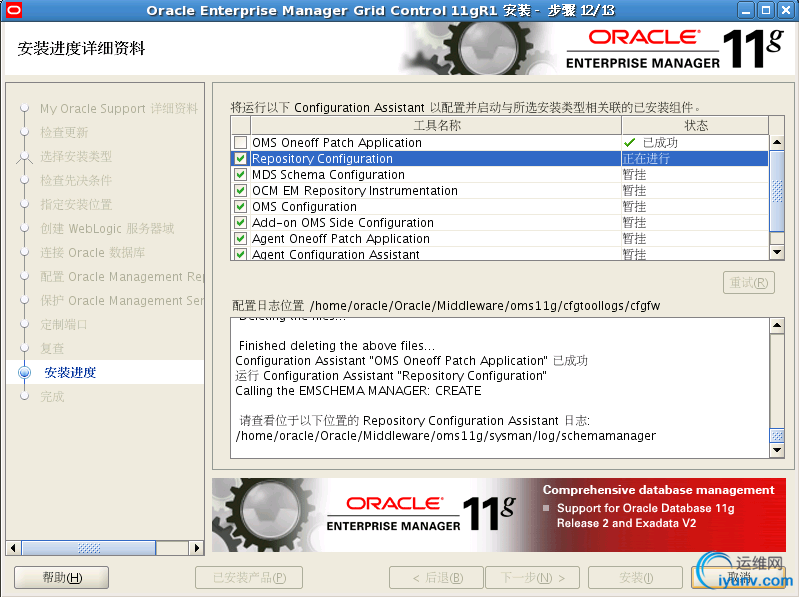Click the 正在进行 status cell
Screen dimensions: 799x597
(x=695, y=158)
